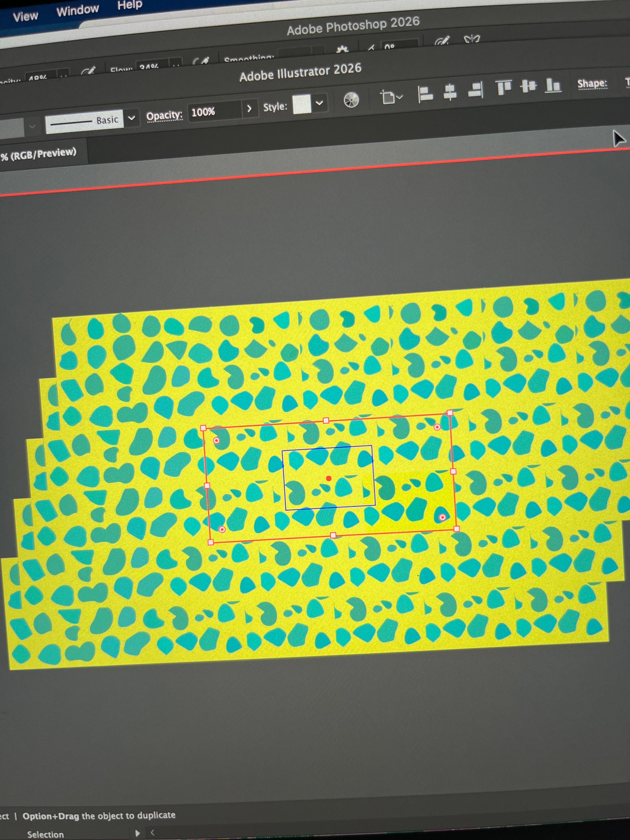Click the Basic brush stroke preview
Viewport: 630px width, 840px height.
pyautogui.click(x=84, y=121)
